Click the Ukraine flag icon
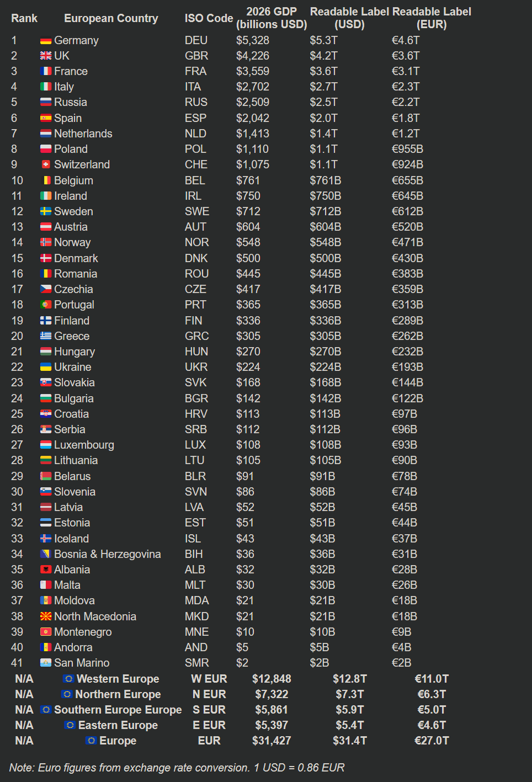 tap(46, 368)
